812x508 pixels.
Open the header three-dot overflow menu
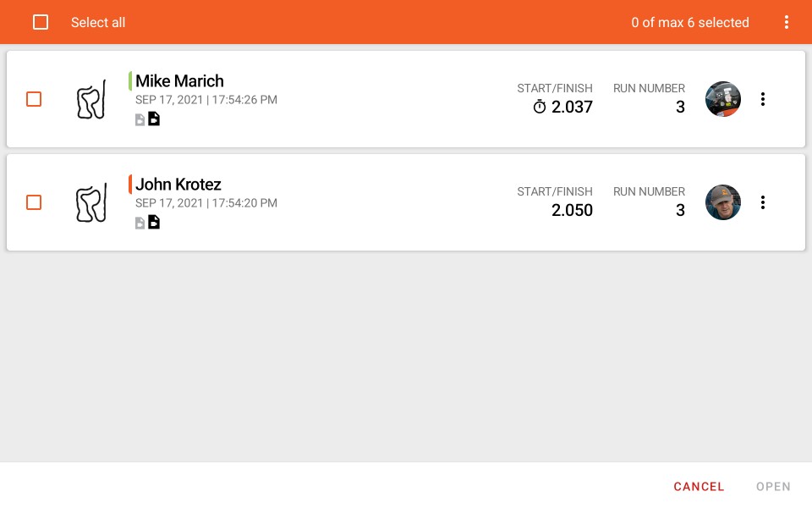[x=786, y=22]
